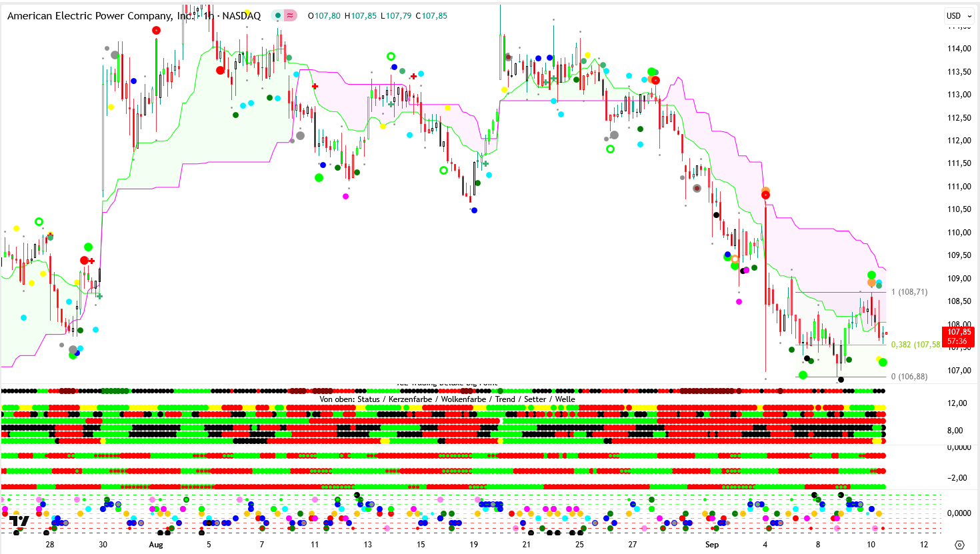Click date 21 on the time axis
Viewport: 980px width, 554px height.
coord(527,545)
